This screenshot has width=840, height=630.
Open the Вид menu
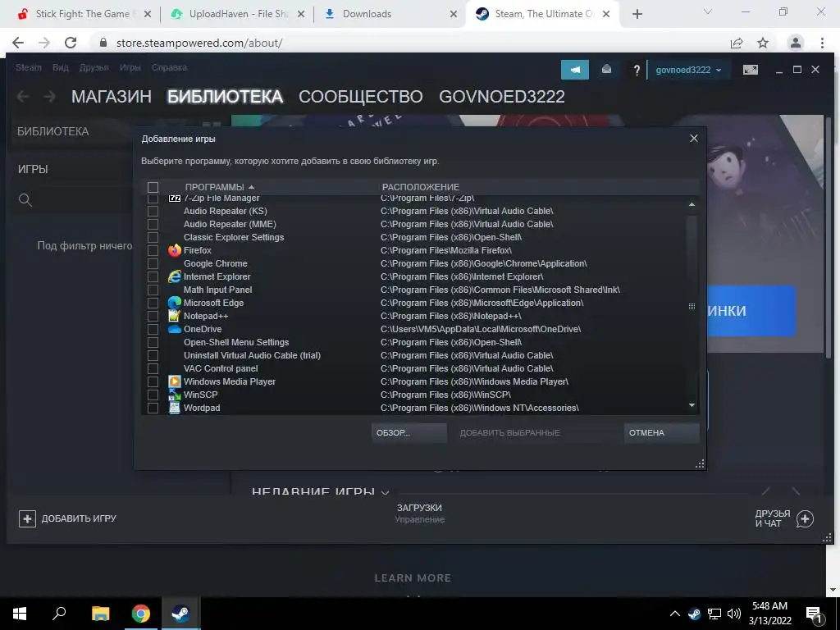coord(61,67)
